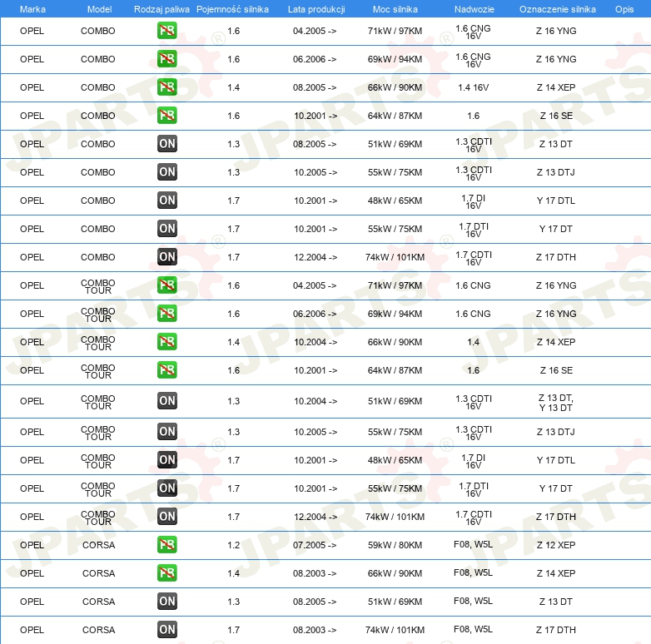Image resolution: width=651 pixels, height=644 pixels.
Task: Click '06.2006 ->' date in non-Tour COMBO row
Action: 315,59
